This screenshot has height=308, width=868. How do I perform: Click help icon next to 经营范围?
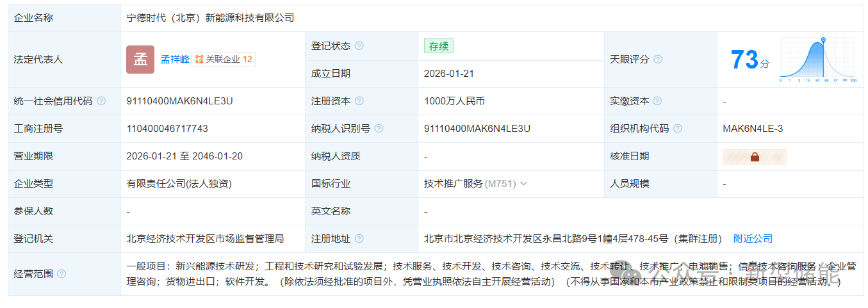pyautogui.click(x=61, y=274)
